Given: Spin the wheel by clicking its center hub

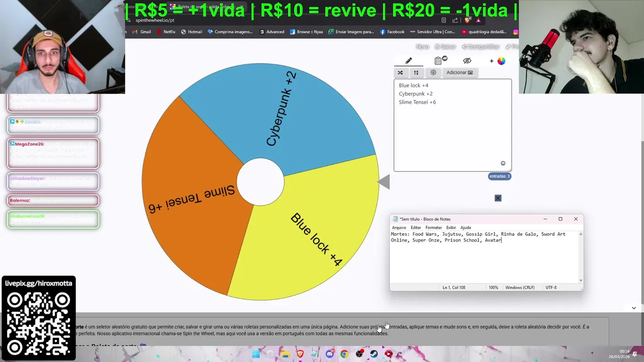Looking at the screenshot, I should (260, 182).
